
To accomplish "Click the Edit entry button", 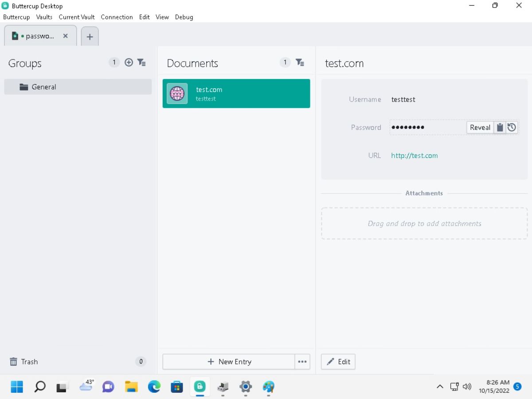I will [338, 362].
